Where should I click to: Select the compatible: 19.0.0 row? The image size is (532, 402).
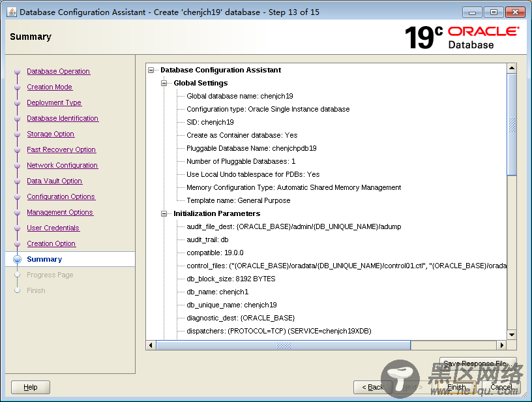pos(214,253)
